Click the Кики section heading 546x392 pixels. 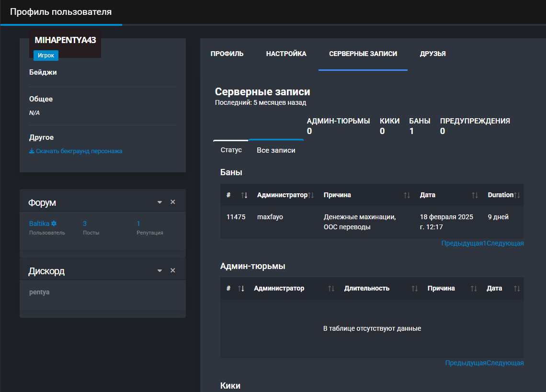(x=230, y=385)
